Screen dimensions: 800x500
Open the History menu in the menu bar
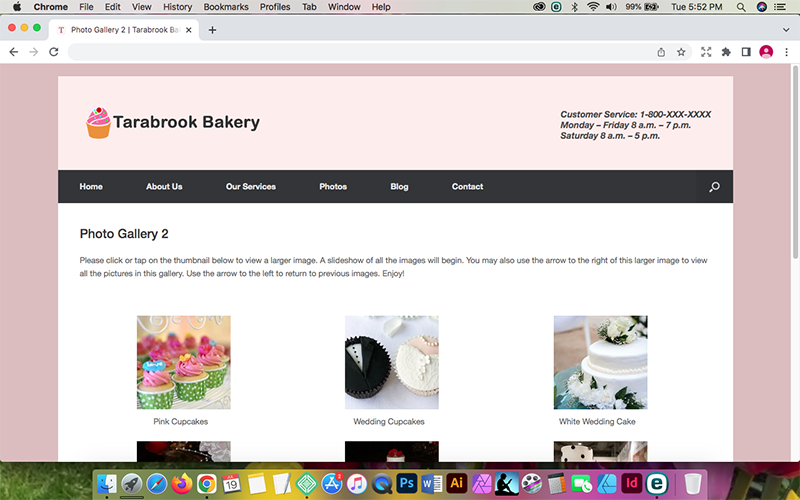point(177,7)
